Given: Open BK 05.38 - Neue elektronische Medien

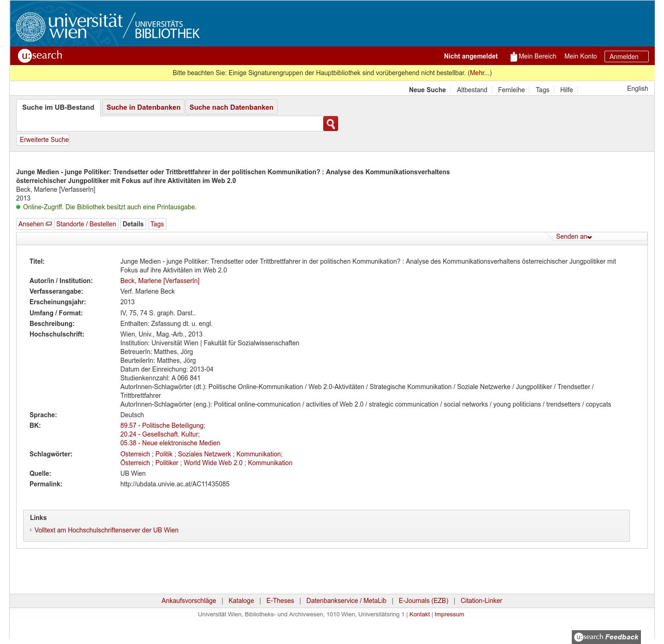Looking at the screenshot, I should [170, 443].
